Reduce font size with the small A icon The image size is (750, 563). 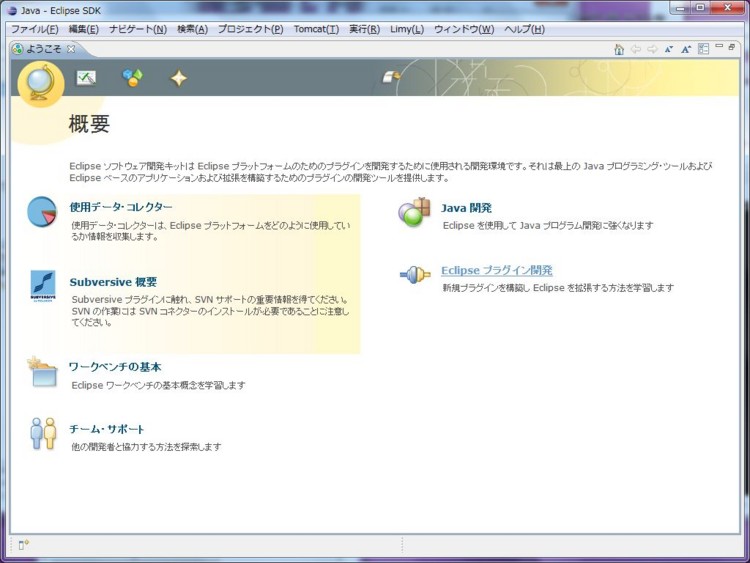669,49
